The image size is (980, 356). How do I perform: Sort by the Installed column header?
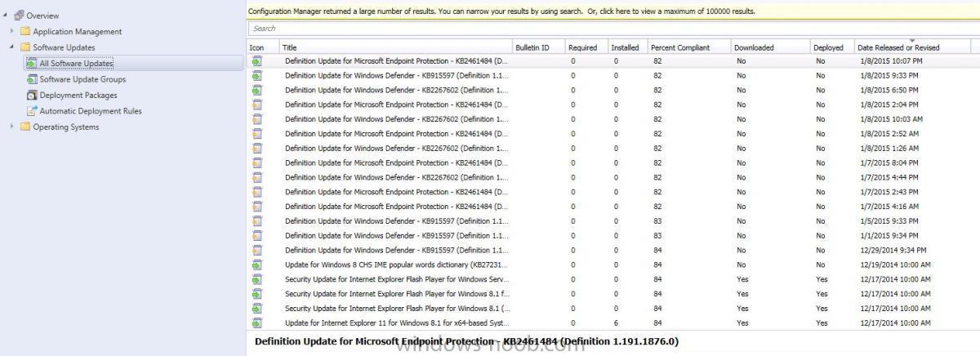click(x=628, y=47)
